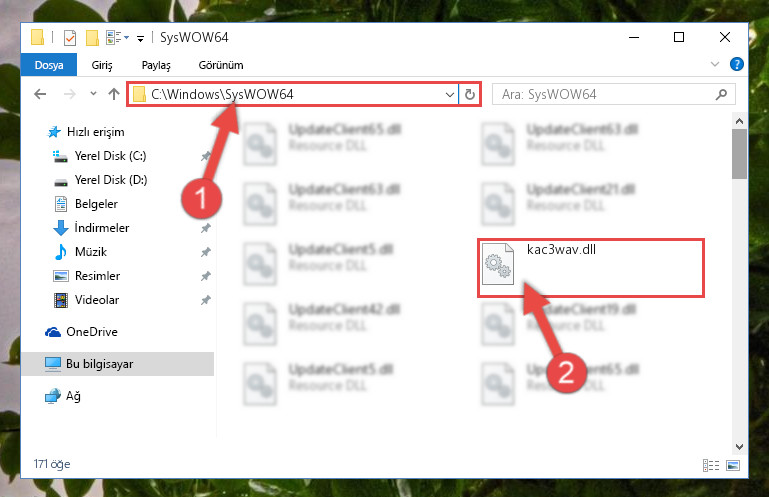Select the kac3wav.dll file

click(591, 268)
